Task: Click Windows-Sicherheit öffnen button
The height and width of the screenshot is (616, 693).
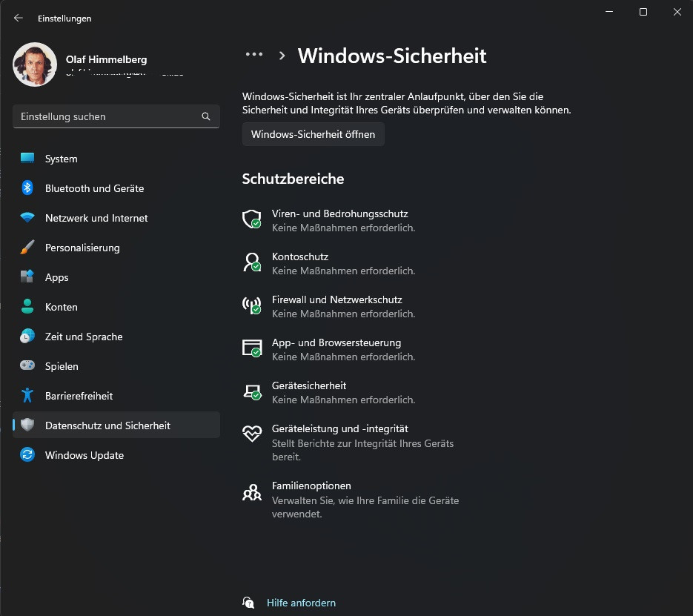Action: pos(313,134)
